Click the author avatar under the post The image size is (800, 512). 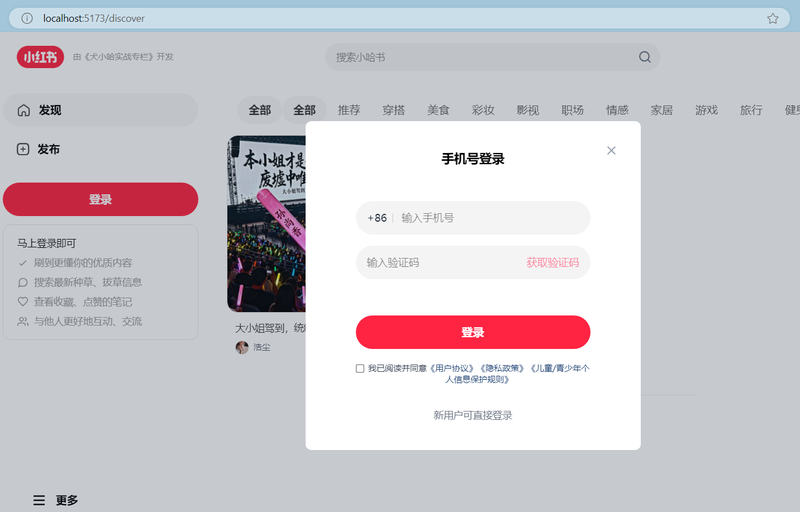(x=242, y=347)
